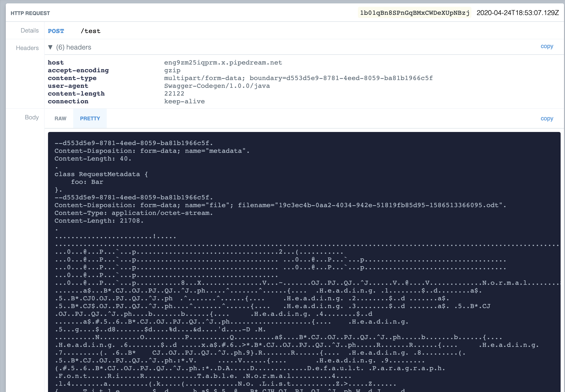
Task: Click body line class RequestMetadata {
Action: pyautogui.click(x=101, y=174)
